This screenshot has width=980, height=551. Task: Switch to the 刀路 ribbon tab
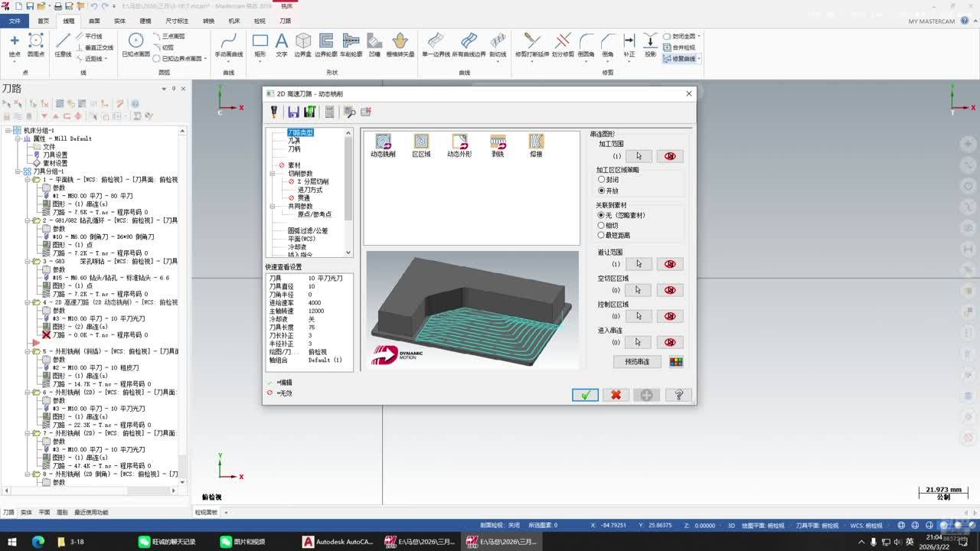pos(285,21)
